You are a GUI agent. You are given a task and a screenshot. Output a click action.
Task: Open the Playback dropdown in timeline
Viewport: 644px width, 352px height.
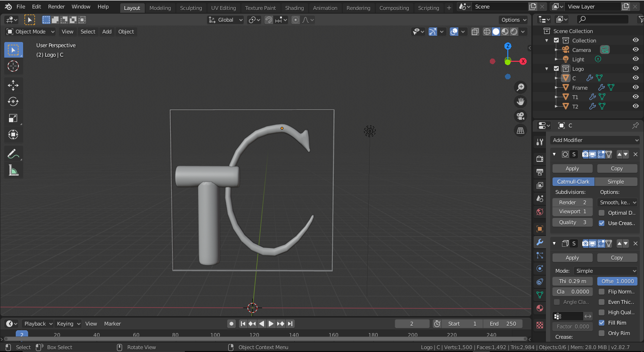(x=38, y=324)
